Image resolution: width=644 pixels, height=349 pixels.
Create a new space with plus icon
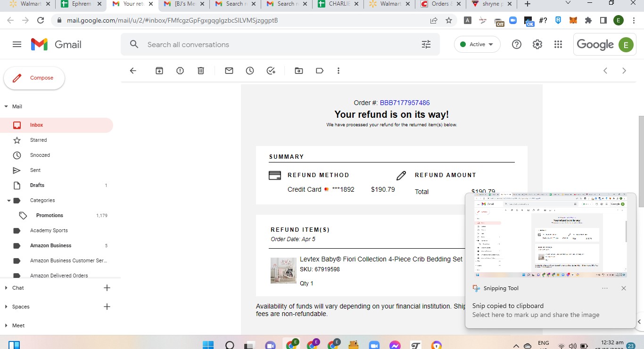pos(107,307)
